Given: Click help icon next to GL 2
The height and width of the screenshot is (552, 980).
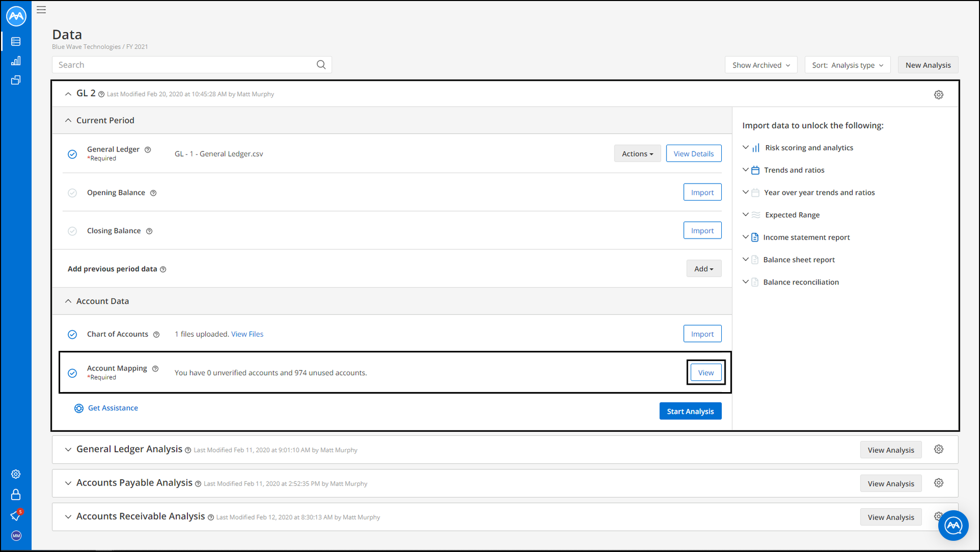Looking at the screenshot, I should [x=101, y=94].
